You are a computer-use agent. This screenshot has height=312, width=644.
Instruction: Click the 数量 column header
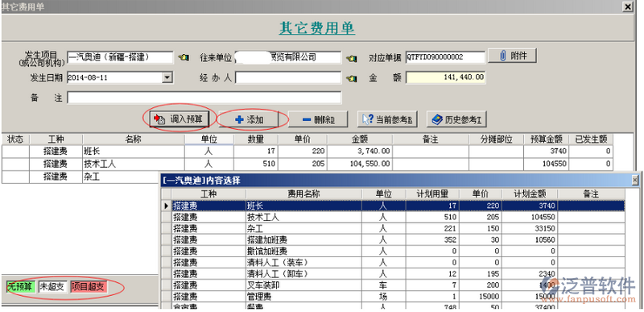tap(256, 139)
